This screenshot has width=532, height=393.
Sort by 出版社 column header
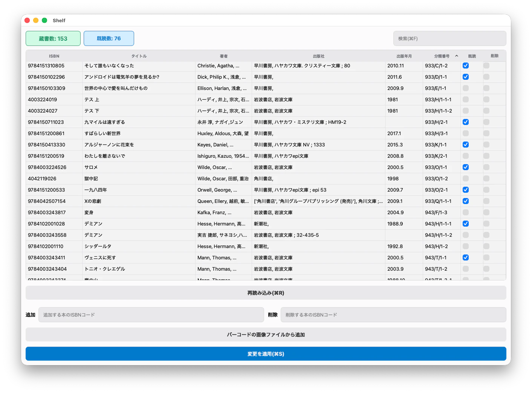pos(318,56)
